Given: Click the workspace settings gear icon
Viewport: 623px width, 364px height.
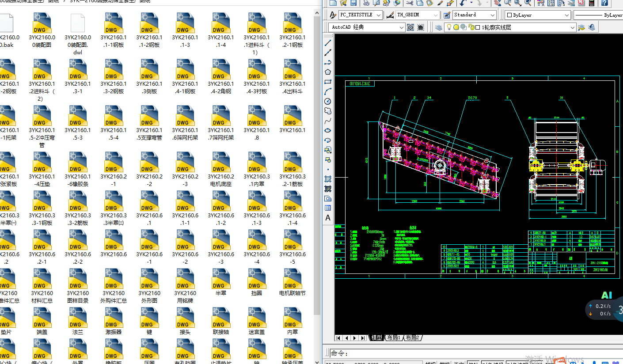Looking at the screenshot, I should pos(410,27).
